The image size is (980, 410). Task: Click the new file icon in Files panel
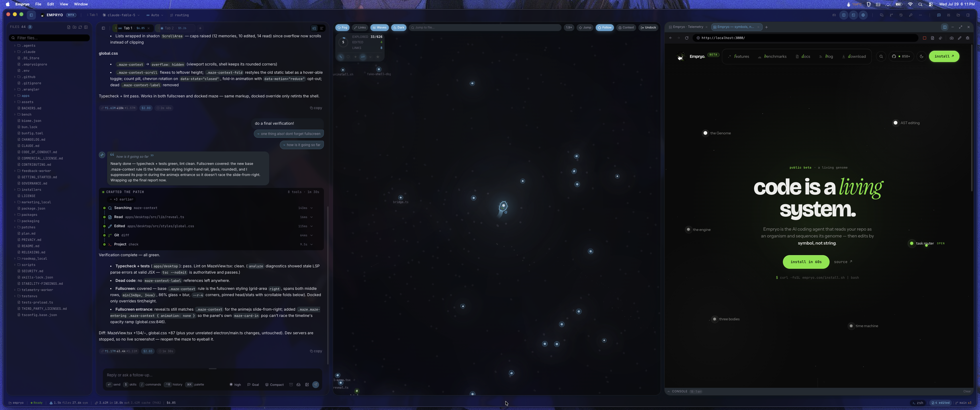68,27
